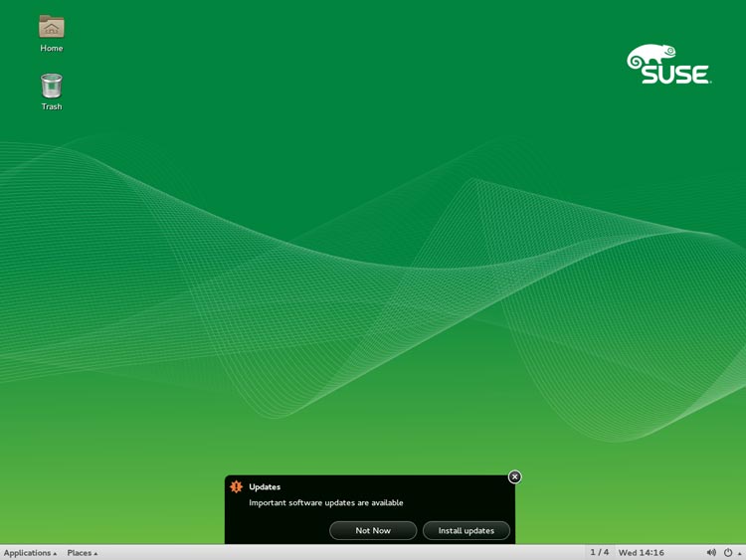Expand the arrow beside Applications

(55, 553)
